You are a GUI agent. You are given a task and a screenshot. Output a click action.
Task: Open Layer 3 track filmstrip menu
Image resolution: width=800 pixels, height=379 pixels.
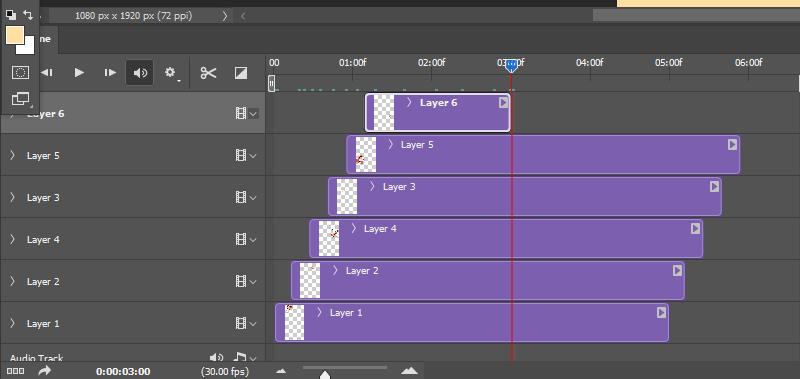pyautogui.click(x=246, y=197)
